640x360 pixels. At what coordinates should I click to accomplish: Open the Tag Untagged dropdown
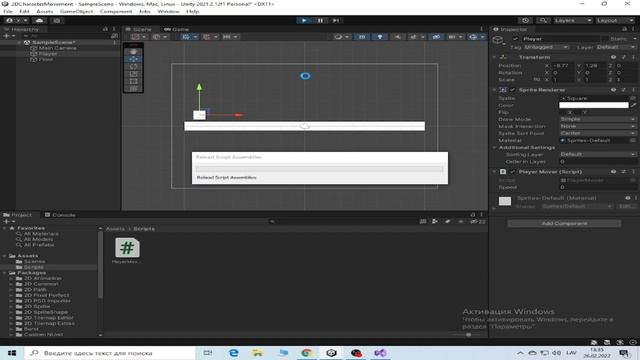547,47
